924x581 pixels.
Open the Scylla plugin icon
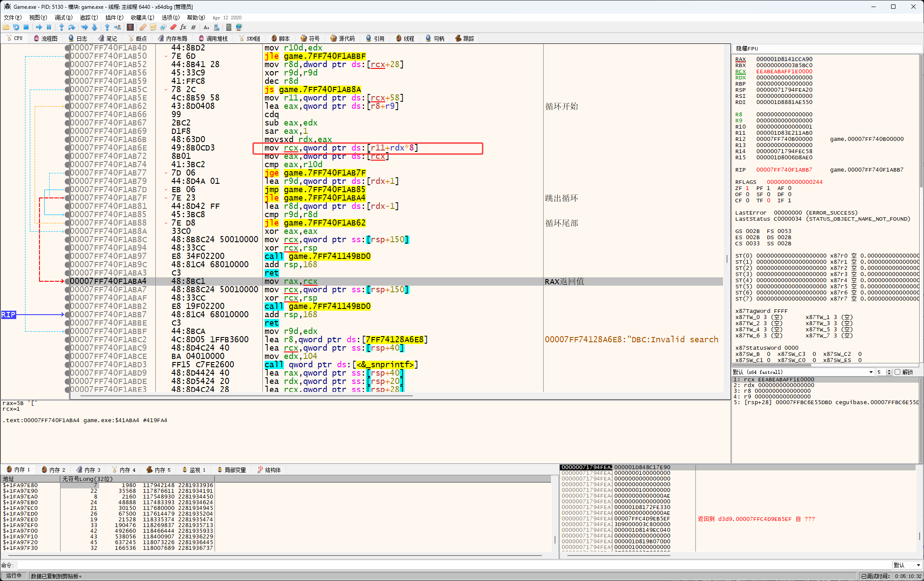[130, 27]
